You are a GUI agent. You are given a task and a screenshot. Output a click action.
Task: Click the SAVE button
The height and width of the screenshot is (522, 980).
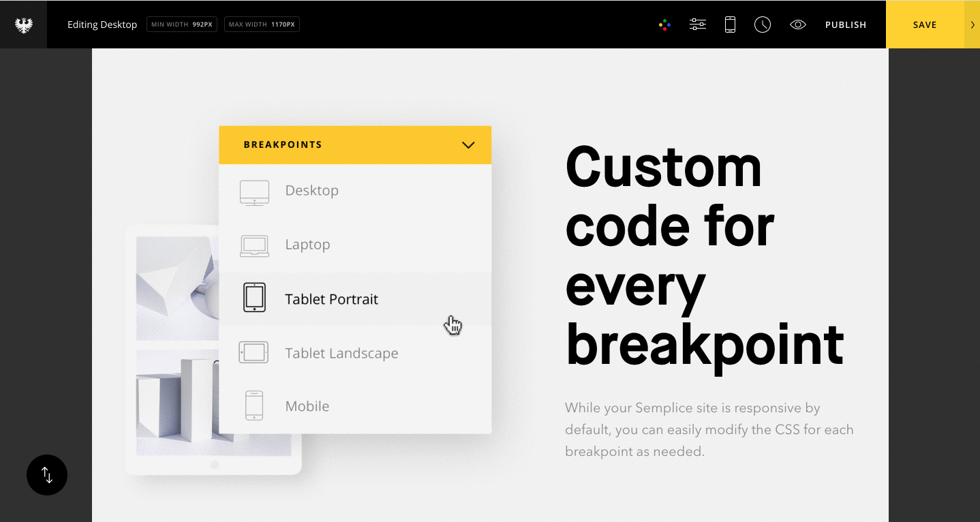click(924, 24)
